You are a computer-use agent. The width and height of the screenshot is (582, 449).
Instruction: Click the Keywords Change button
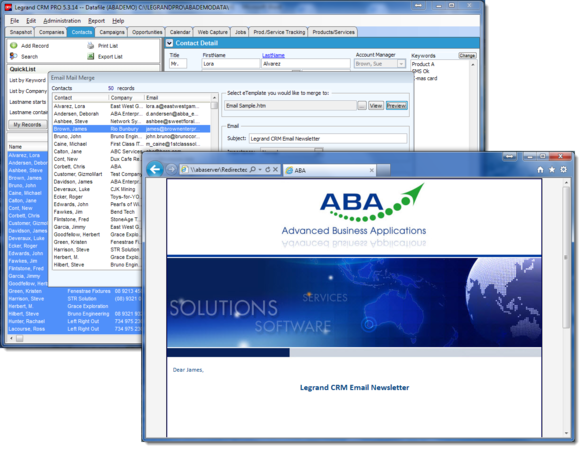tap(467, 55)
